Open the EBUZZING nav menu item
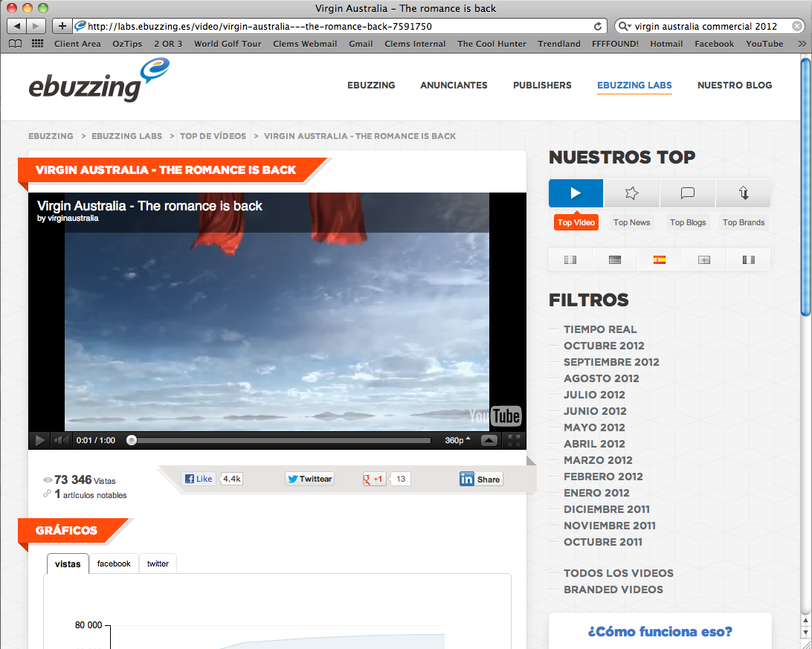This screenshot has width=812, height=649. (x=371, y=85)
